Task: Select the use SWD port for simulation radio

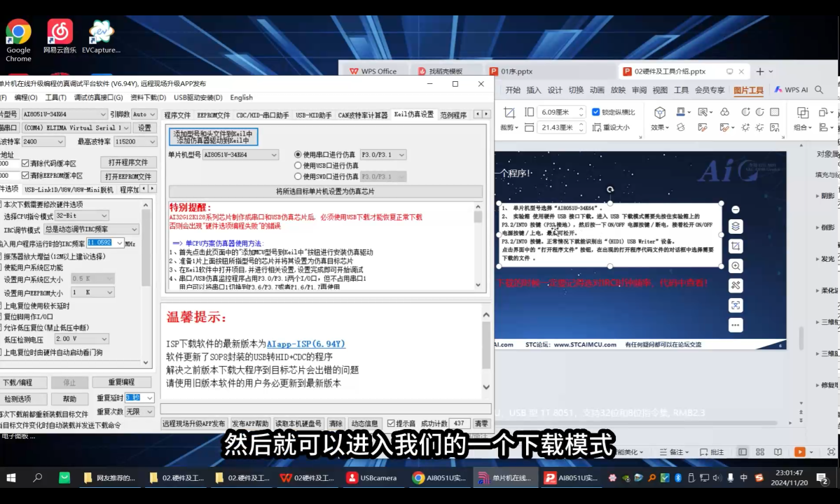Action: (298, 176)
